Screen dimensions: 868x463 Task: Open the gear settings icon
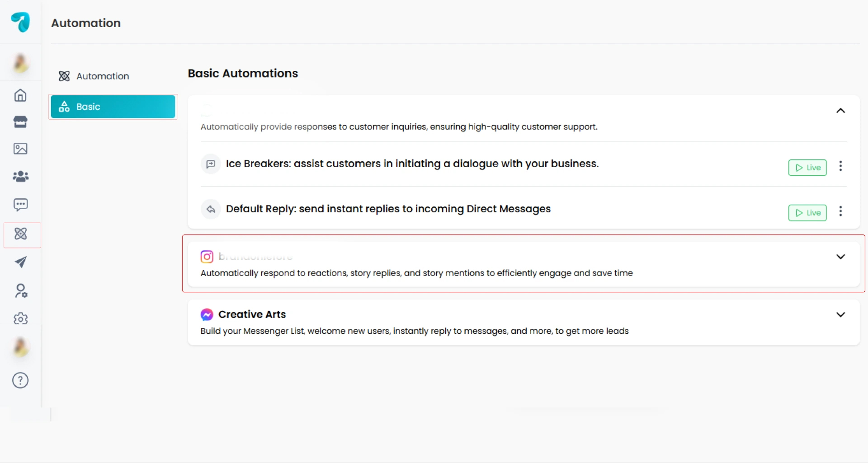pos(20,319)
